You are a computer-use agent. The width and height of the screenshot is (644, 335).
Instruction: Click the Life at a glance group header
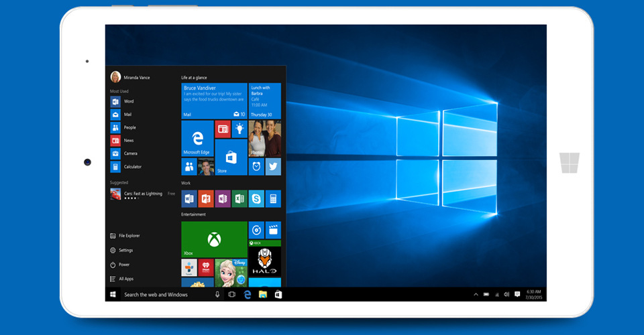click(194, 78)
